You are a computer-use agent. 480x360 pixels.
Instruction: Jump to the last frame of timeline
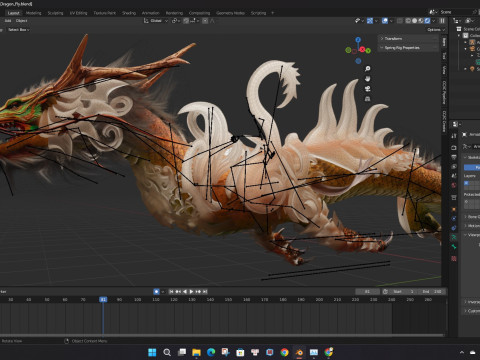tap(205, 292)
